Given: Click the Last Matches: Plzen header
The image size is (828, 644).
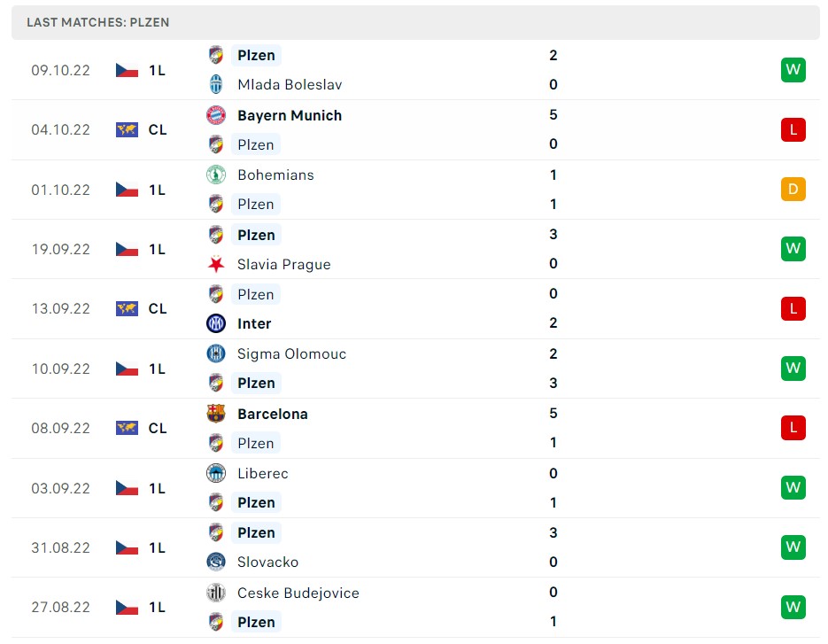Looking at the screenshot, I should click(x=98, y=22).
